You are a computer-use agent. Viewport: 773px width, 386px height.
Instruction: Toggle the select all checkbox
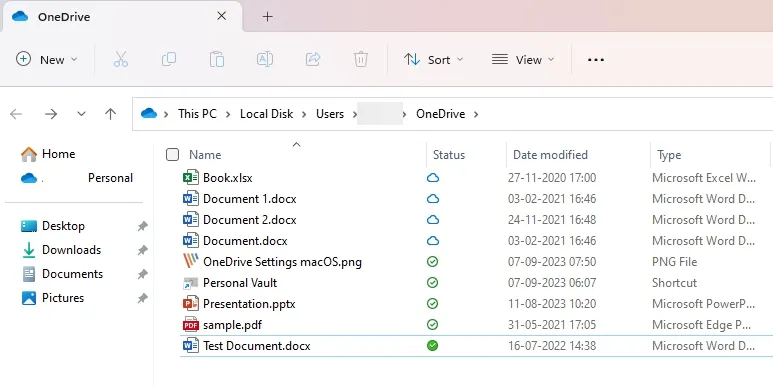173,155
